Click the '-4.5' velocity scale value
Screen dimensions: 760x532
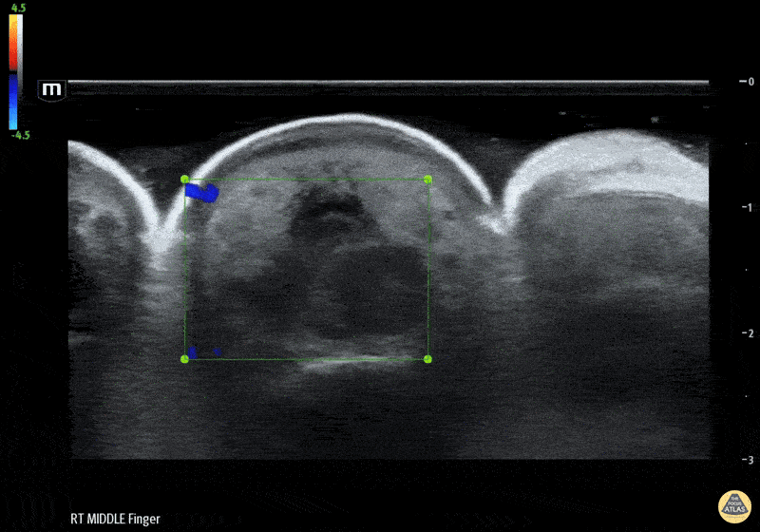tap(20, 135)
